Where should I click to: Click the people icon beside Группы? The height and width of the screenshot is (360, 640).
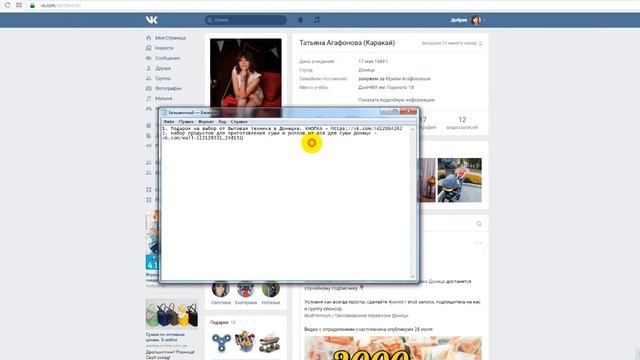coord(149,78)
